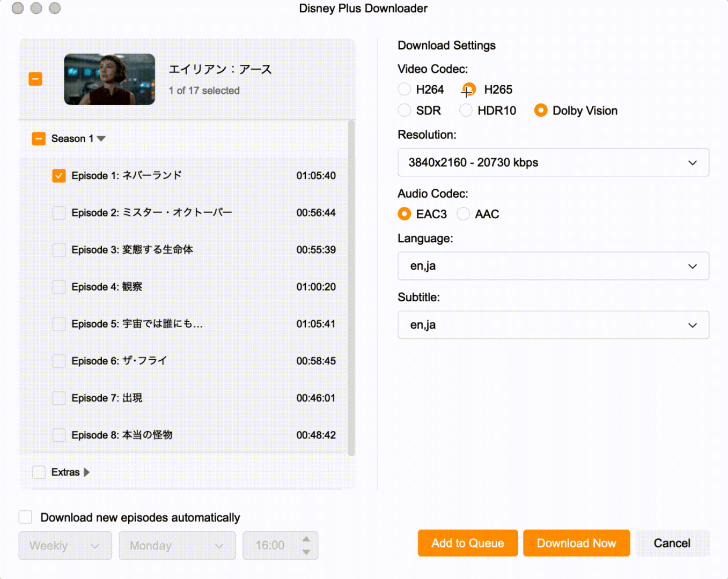Click the series thumbnail image
728x579 pixels.
(109, 79)
